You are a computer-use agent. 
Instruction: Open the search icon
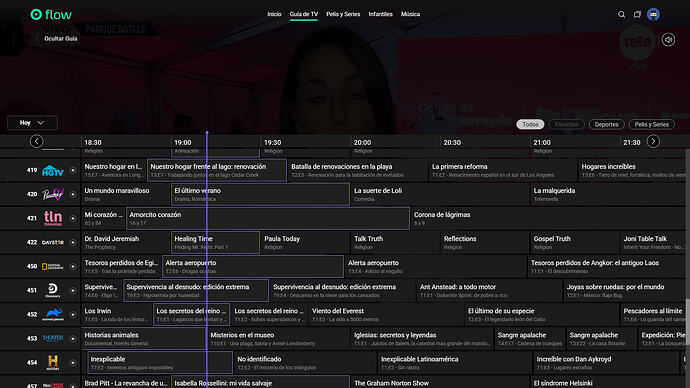(x=621, y=15)
